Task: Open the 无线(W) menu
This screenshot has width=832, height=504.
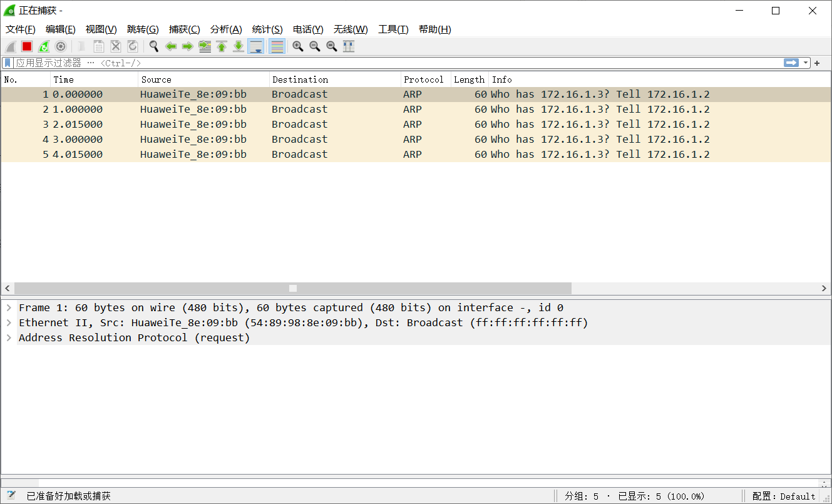Action: tap(351, 29)
